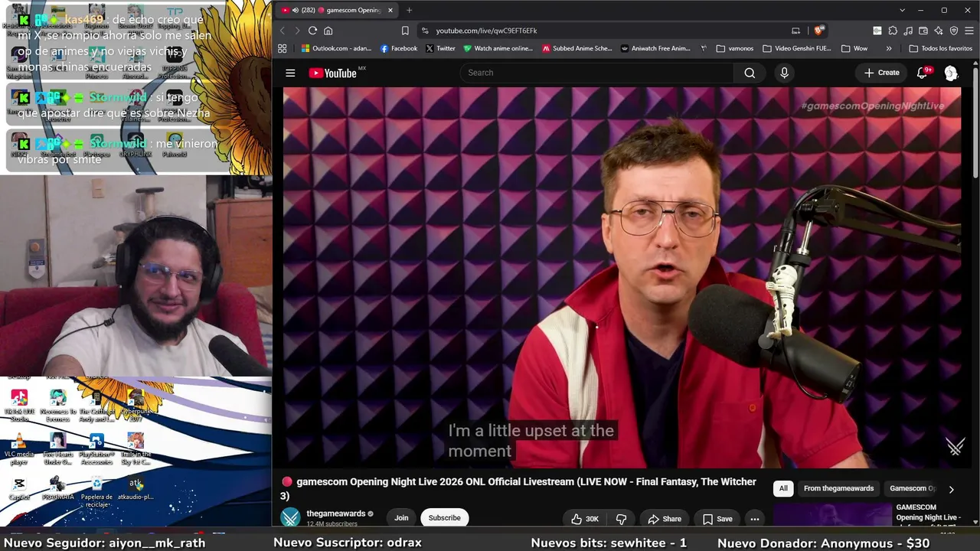Open the YouTube guide hamburger menu
Viewport: 980px width, 551px height.
click(x=290, y=73)
